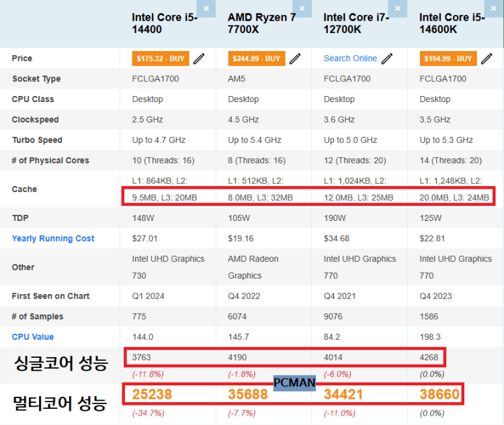Screen dimensions: 504x425
Task: Click the CPU Class row label
Action: pyautogui.click(x=33, y=99)
